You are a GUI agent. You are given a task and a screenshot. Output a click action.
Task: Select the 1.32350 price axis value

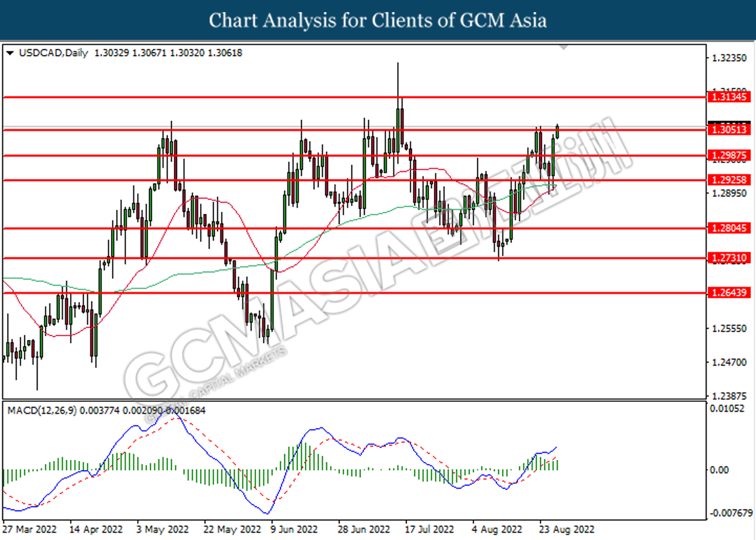point(729,58)
